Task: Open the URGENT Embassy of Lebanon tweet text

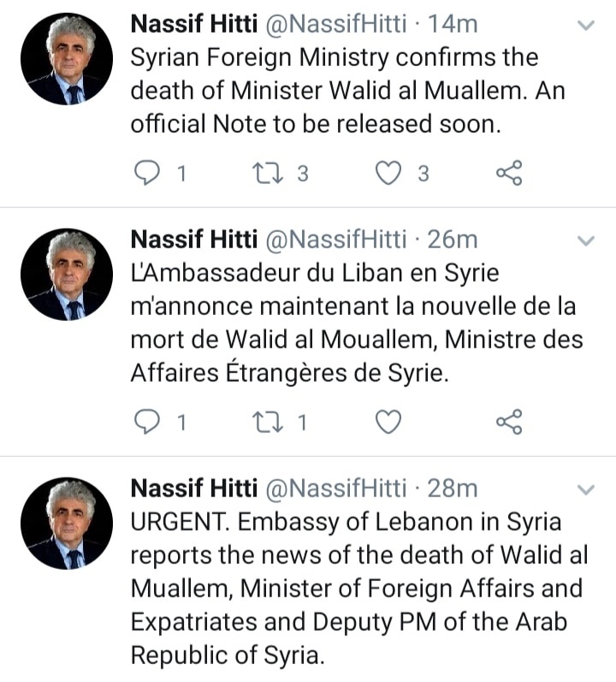Action: coord(358,588)
